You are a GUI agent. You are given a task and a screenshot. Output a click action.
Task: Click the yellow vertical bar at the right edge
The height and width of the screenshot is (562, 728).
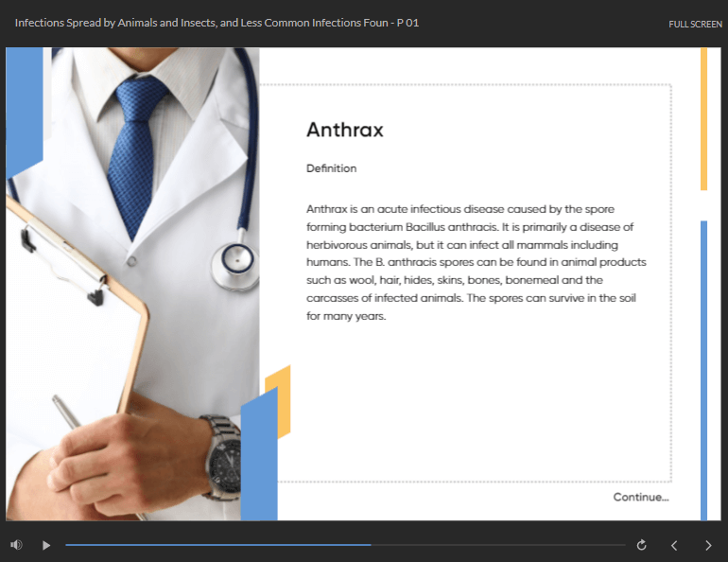[703, 119]
